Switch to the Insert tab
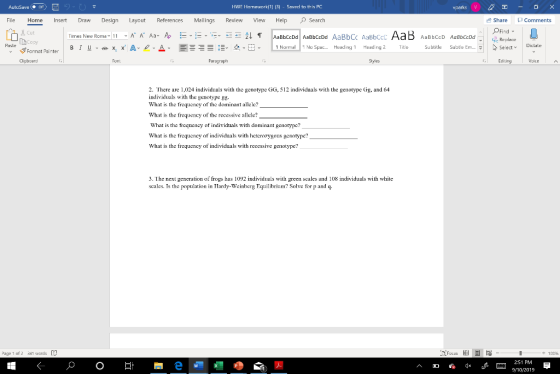 60,20
